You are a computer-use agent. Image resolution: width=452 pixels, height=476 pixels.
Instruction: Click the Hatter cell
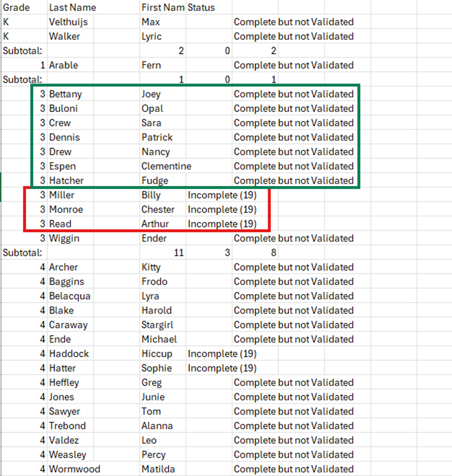point(71,368)
